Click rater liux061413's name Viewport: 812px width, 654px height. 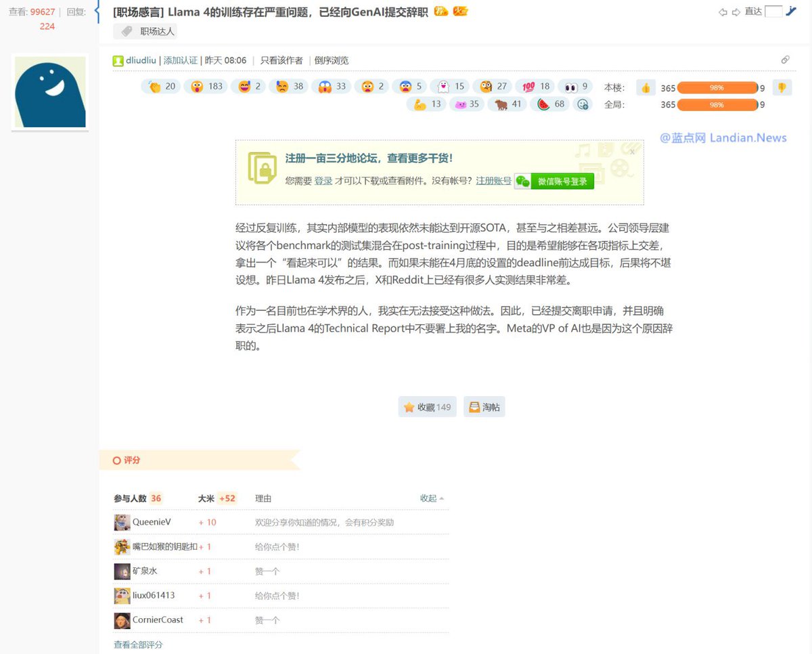click(x=154, y=595)
